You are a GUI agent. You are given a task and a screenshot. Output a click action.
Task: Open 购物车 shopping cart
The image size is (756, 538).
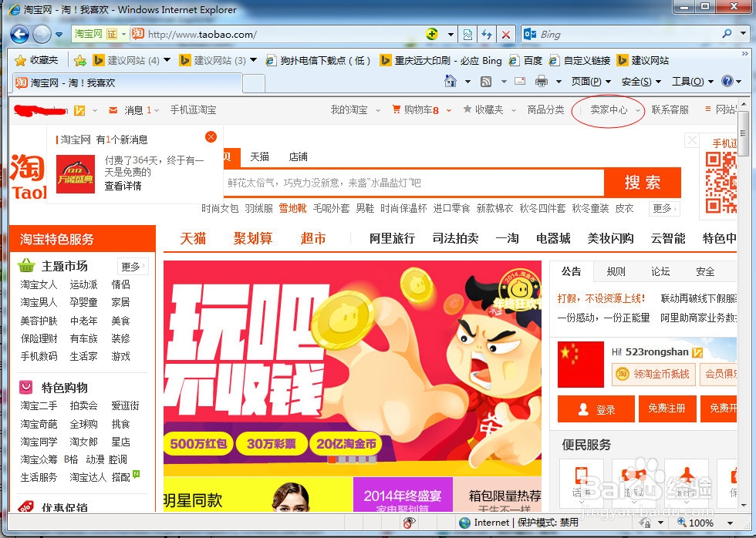point(421,109)
